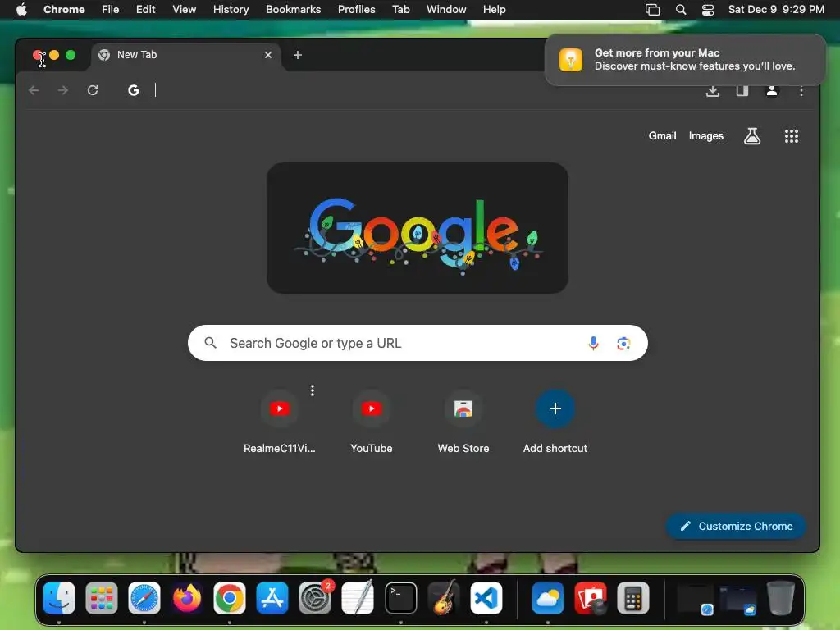
Task: Click the back navigation arrow
Action: pyautogui.click(x=34, y=90)
